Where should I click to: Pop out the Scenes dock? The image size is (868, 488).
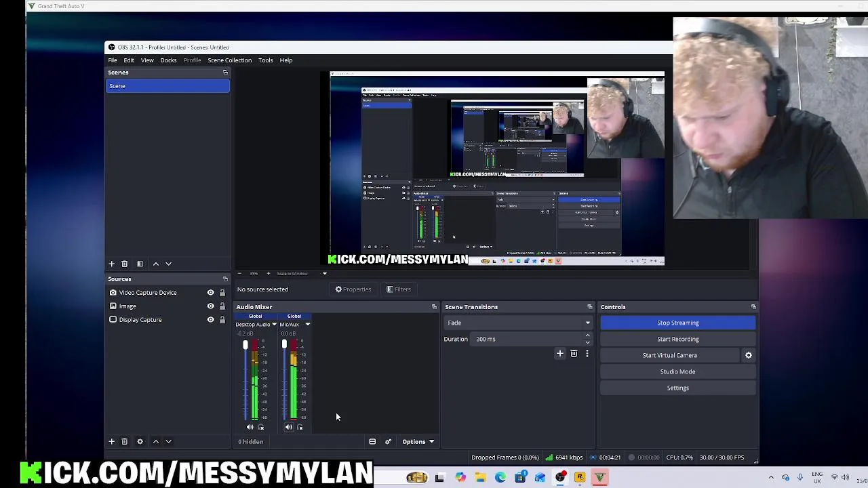click(225, 73)
